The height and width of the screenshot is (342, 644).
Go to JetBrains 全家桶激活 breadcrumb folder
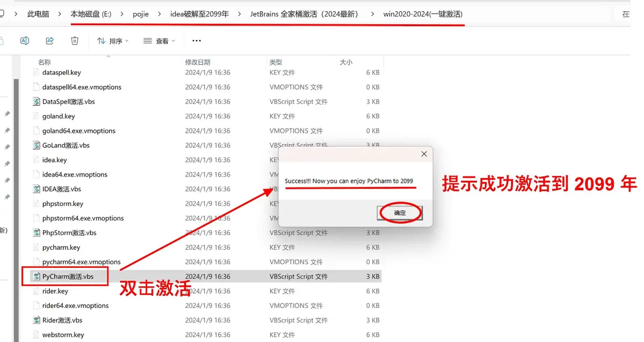click(304, 14)
